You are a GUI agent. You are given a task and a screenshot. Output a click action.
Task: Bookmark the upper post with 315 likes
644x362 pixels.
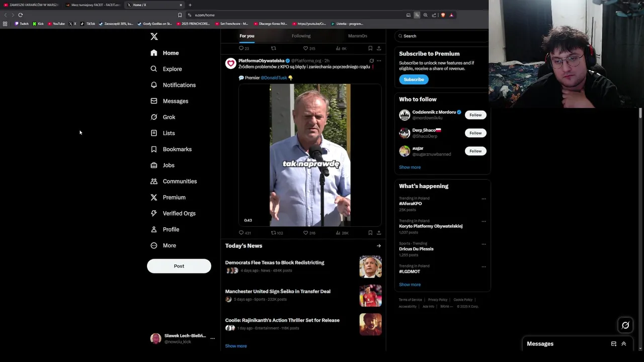(370, 48)
